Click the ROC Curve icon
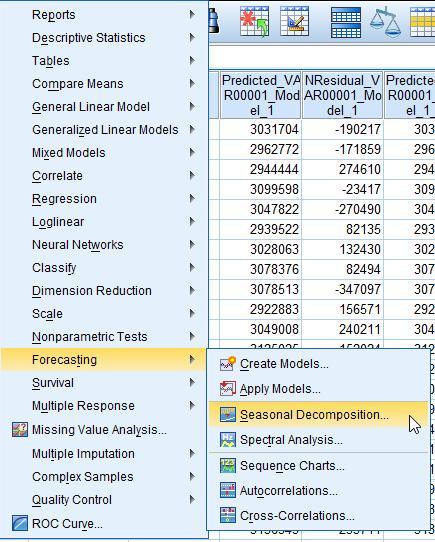The image size is (435, 542). pyautogui.click(x=20, y=523)
